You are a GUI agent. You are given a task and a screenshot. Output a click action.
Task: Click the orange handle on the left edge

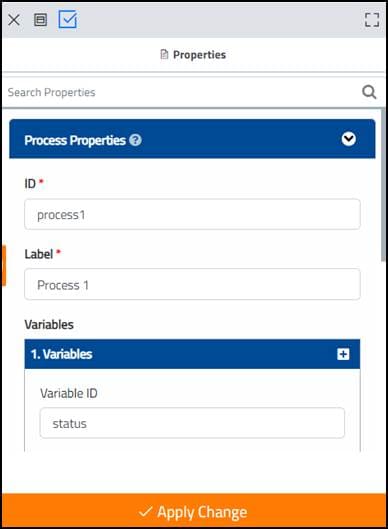[4, 266]
